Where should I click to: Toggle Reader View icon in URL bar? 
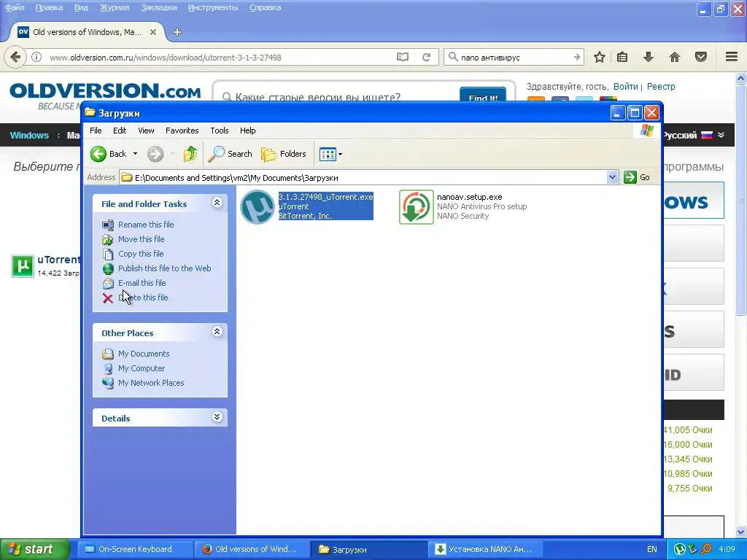403,57
